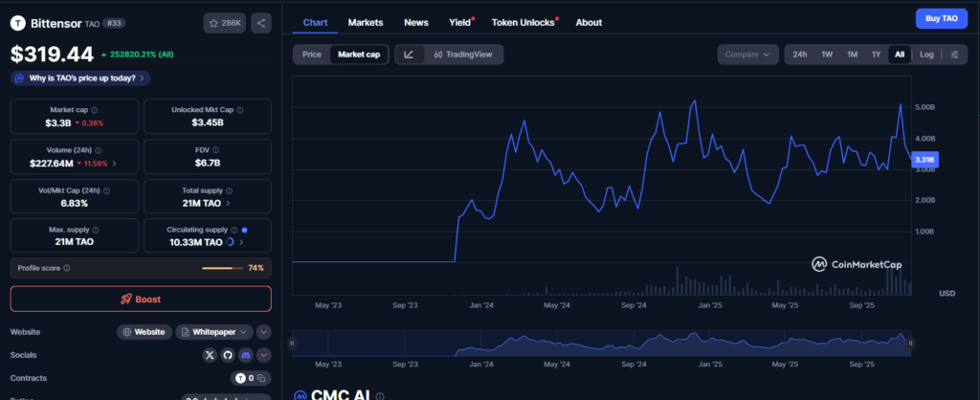
Task: Set chart range to 24h
Action: tap(800, 55)
